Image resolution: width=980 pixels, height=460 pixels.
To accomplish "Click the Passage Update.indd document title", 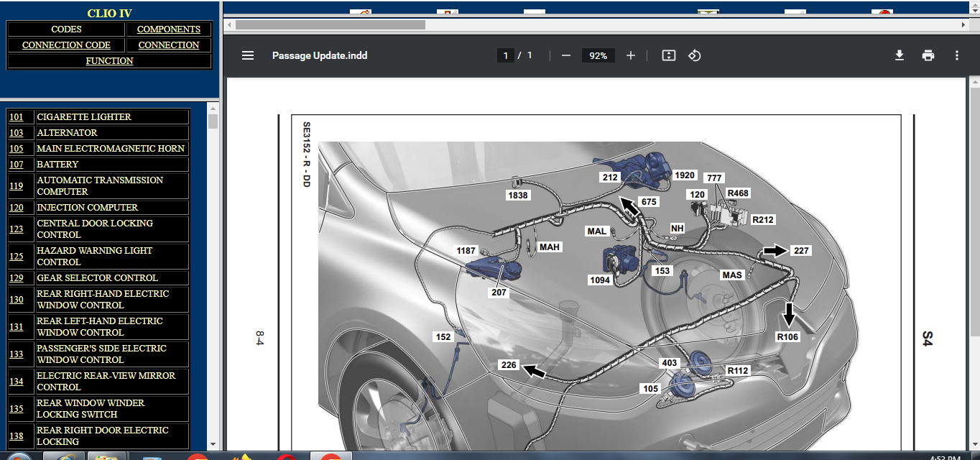I will [x=320, y=55].
